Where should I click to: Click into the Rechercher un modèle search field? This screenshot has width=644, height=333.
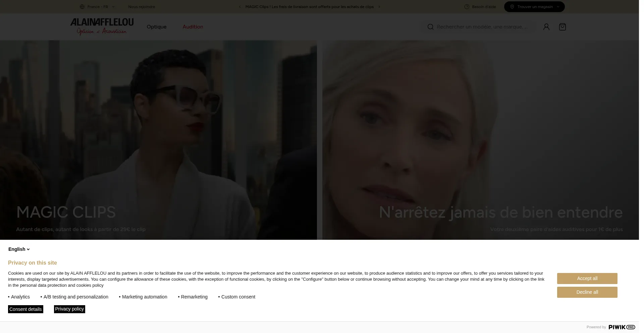click(482, 27)
